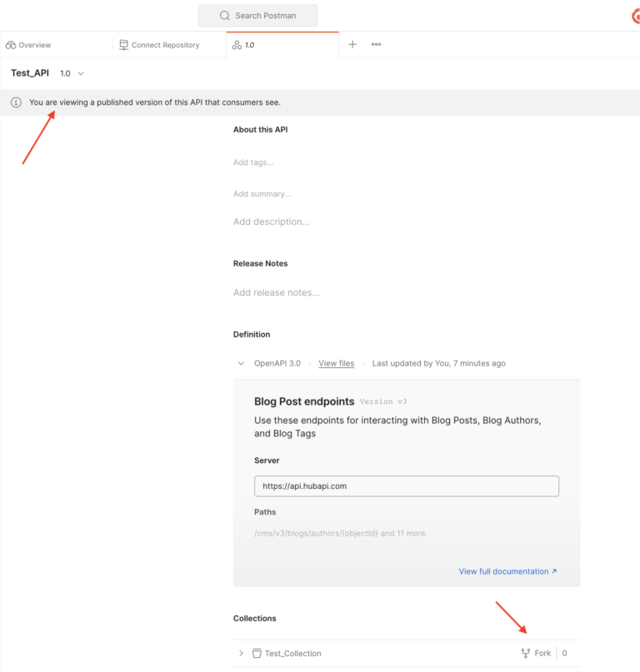Image resolution: width=640 pixels, height=672 pixels.
Task: Click the About this API heading
Action: pos(260,129)
